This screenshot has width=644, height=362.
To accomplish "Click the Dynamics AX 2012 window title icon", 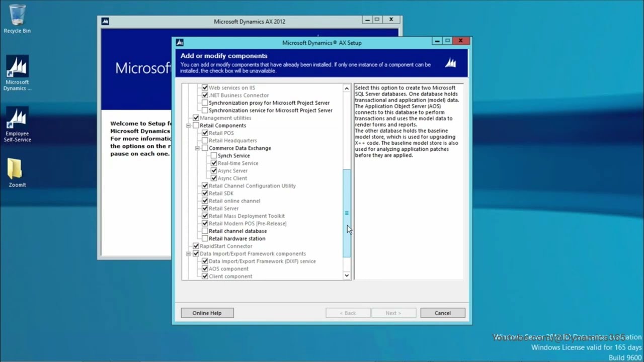I will 105,22.
